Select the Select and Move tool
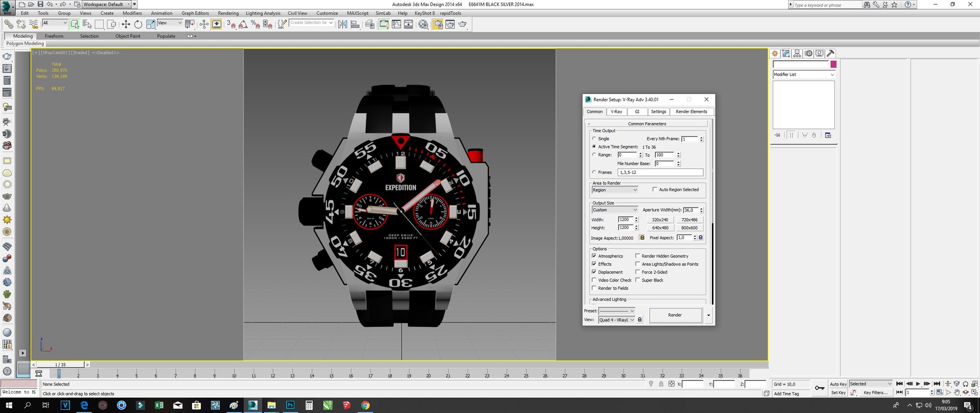 [126, 24]
